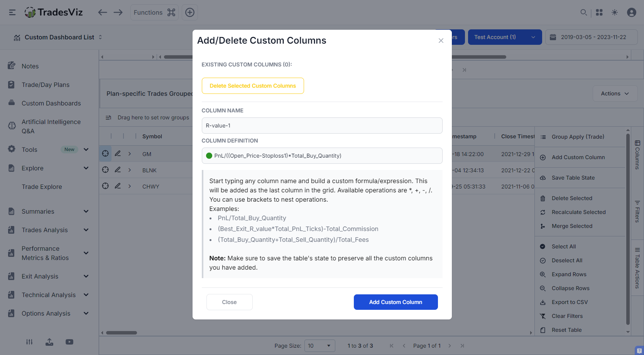The height and width of the screenshot is (355, 644).
Task: Open the Page Size dropdown showing 10
Action: (x=319, y=346)
